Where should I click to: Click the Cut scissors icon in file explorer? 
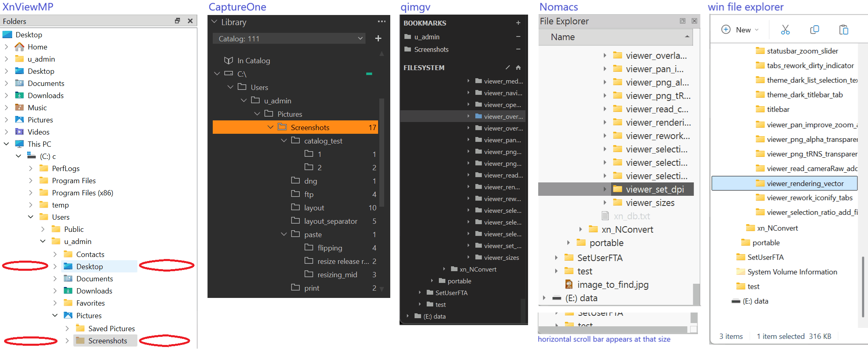click(x=785, y=30)
